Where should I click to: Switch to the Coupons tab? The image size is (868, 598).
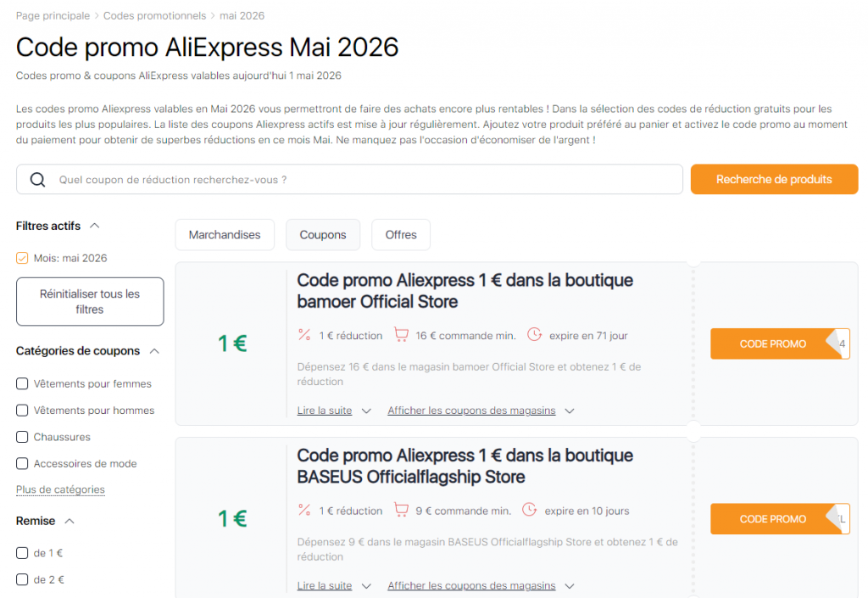pos(322,234)
